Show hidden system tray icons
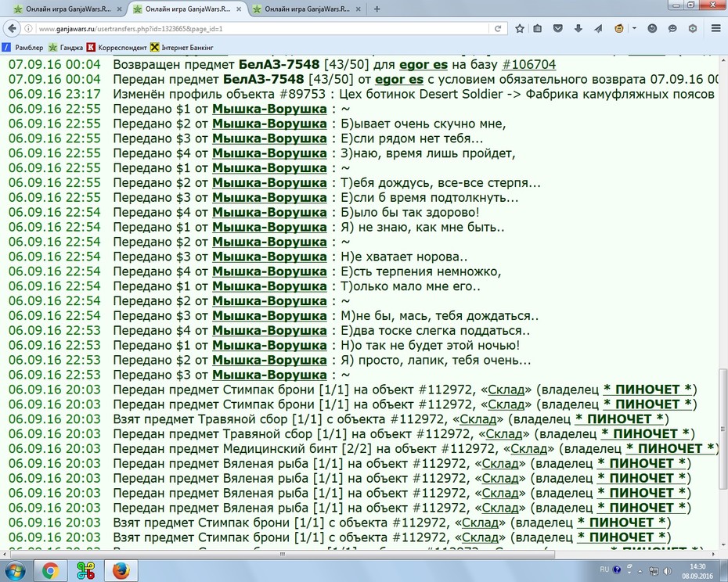 (x=640, y=571)
